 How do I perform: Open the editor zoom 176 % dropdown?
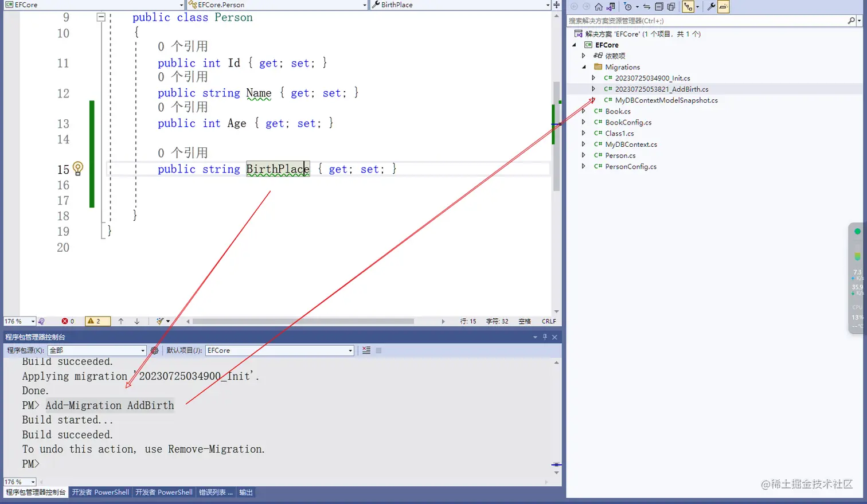[33, 321]
